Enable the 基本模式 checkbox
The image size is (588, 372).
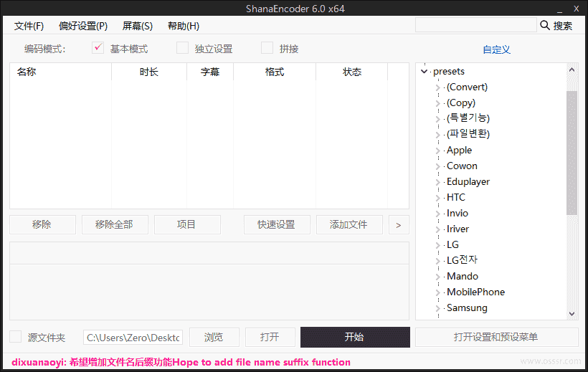[98, 48]
